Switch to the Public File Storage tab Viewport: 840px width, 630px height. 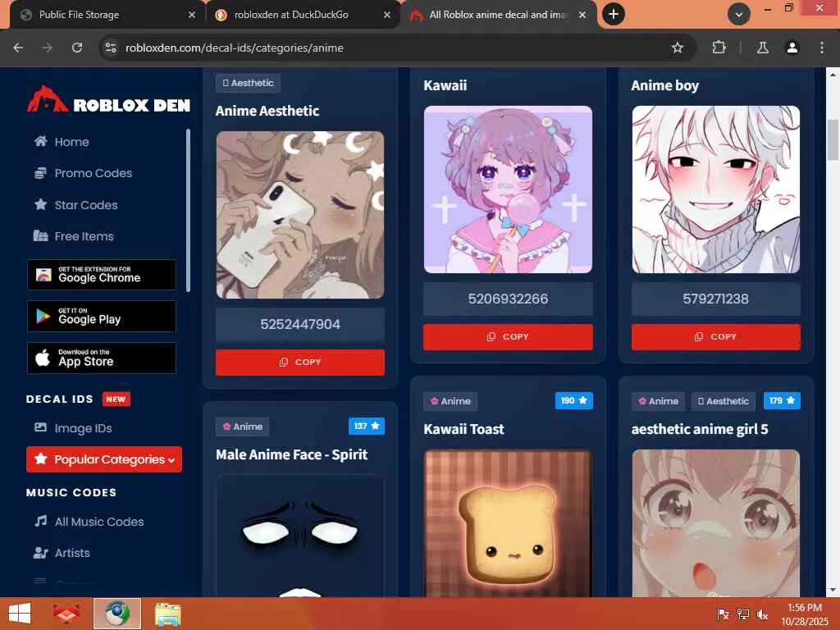pos(107,15)
